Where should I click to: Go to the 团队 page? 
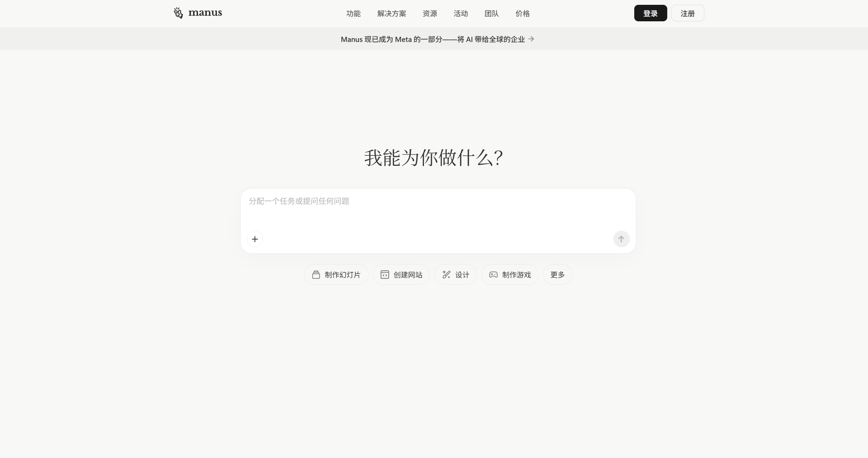point(492,13)
